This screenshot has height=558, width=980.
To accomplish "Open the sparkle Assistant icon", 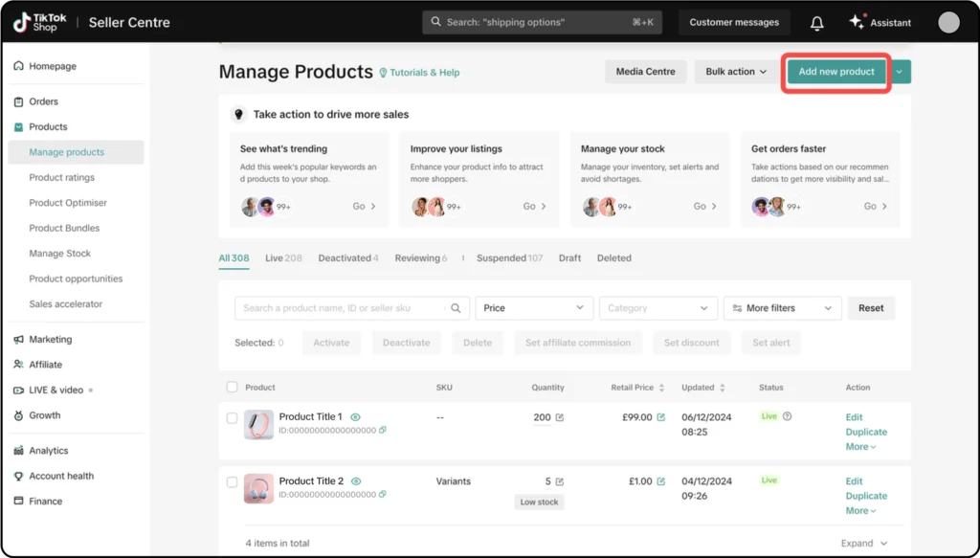I will point(857,22).
